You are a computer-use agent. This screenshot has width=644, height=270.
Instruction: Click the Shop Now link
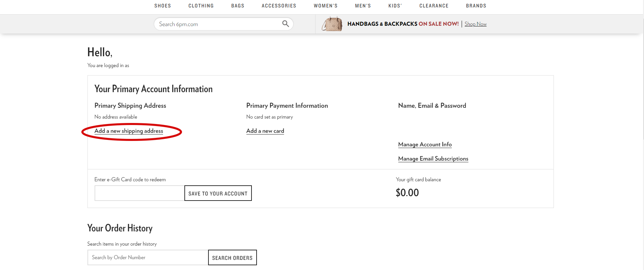coord(475,24)
